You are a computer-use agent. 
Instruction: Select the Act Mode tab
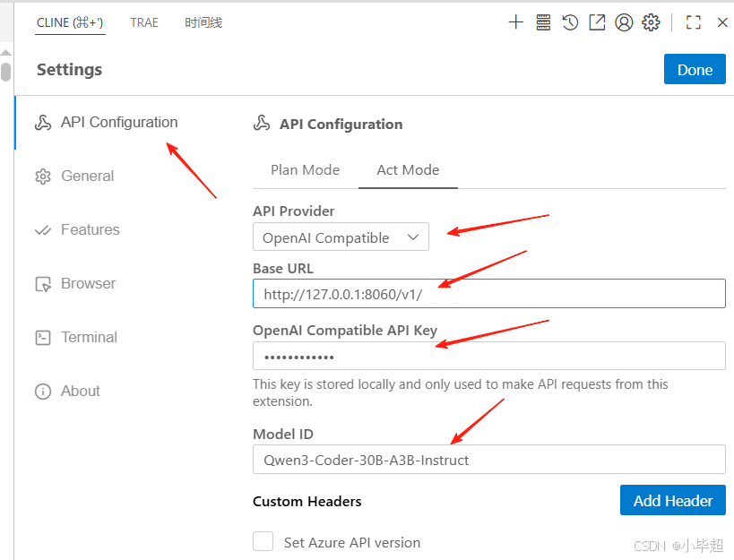(408, 170)
